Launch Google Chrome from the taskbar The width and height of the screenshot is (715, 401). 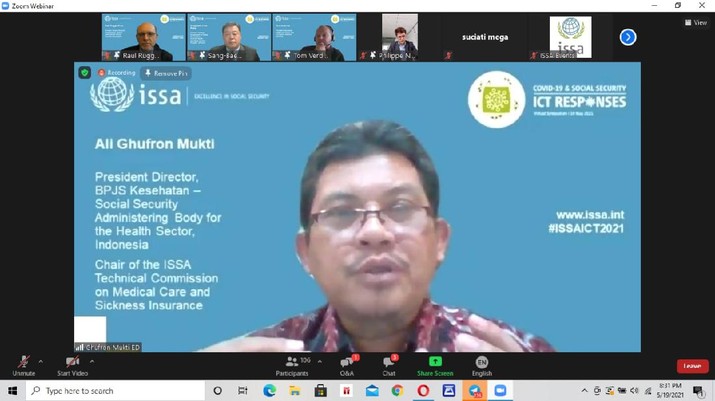click(398, 391)
